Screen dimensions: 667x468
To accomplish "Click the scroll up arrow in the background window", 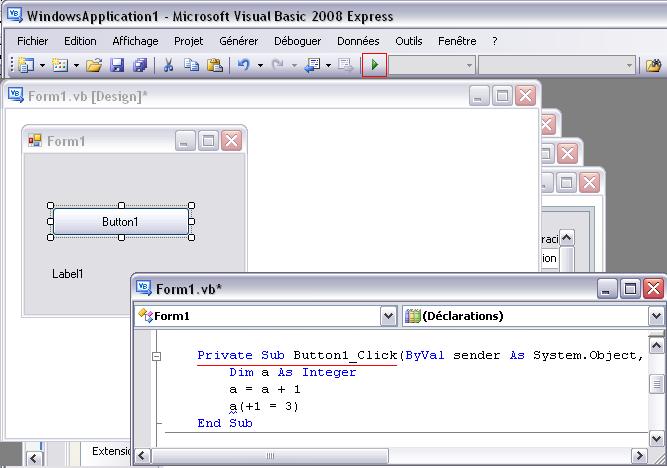I will [x=567, y=238].
